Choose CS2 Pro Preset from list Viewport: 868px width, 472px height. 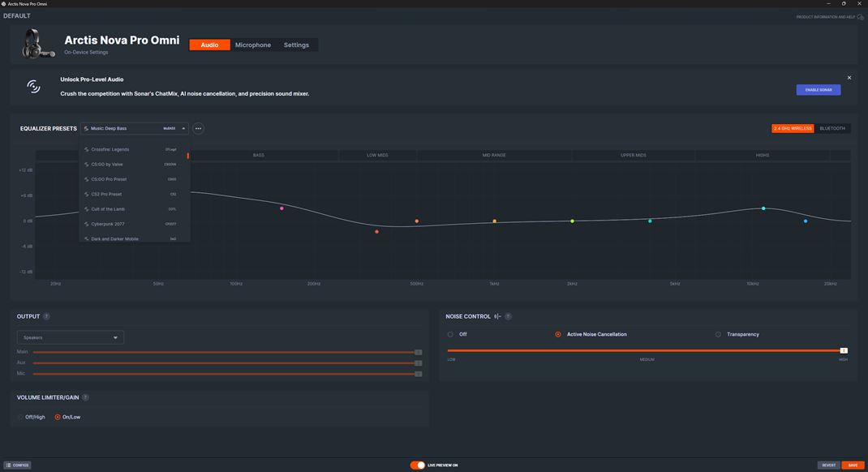[x=135, y=194]
